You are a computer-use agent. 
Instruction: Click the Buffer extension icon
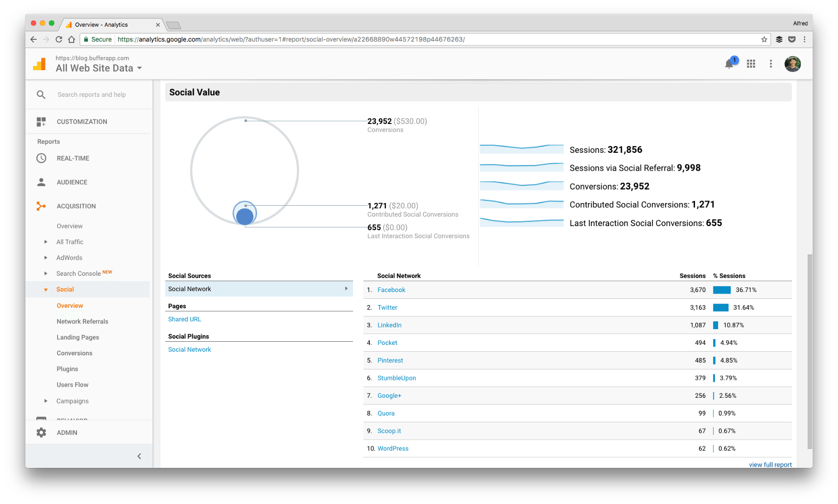coord(779,39)
